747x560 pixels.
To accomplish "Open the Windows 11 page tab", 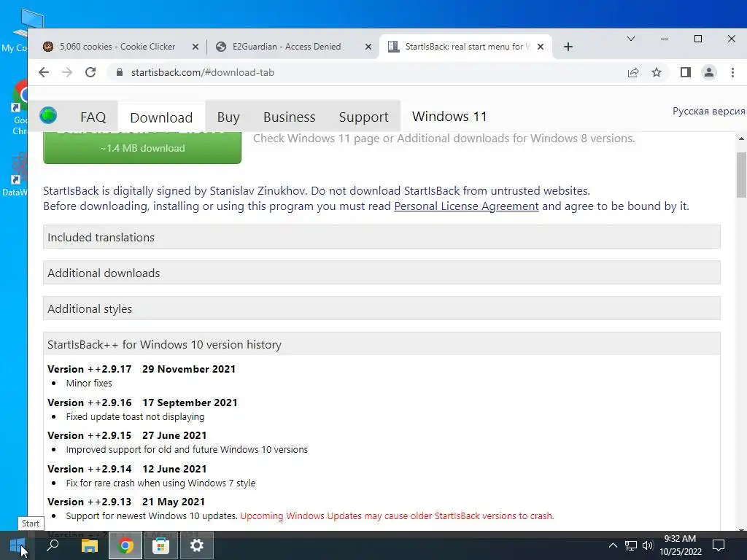I will (x=449, y=116).
